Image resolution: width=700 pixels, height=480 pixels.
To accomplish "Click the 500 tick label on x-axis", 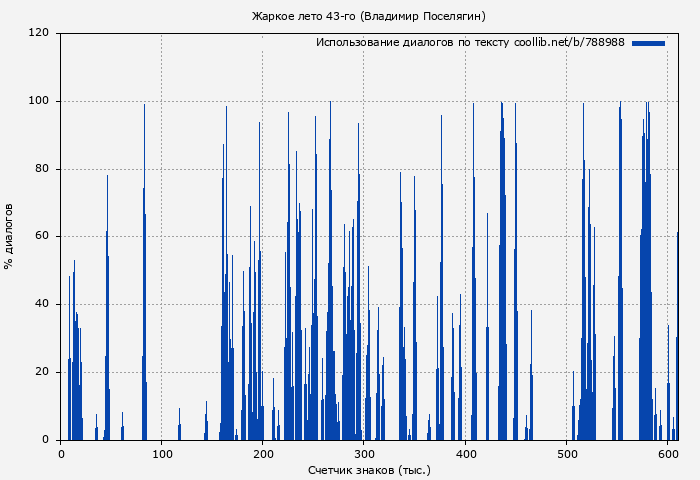I will [x=567, y=454].
